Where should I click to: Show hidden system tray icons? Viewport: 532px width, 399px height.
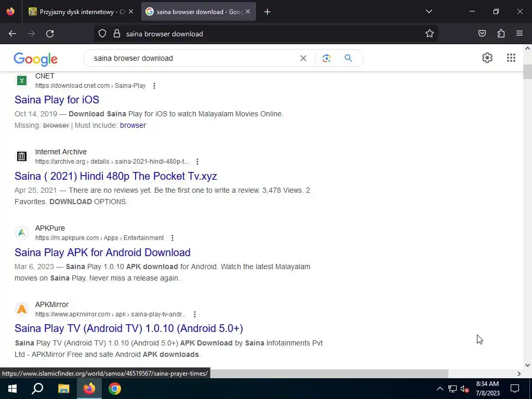pyautogui.click(x=440, y=389)
